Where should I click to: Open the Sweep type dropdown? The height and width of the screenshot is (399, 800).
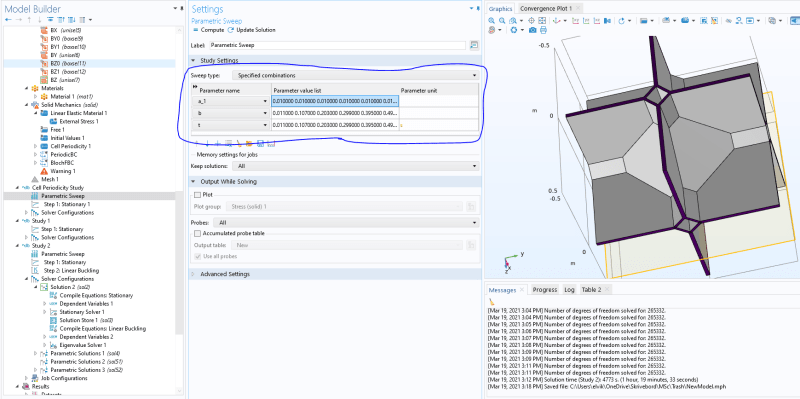355,76
